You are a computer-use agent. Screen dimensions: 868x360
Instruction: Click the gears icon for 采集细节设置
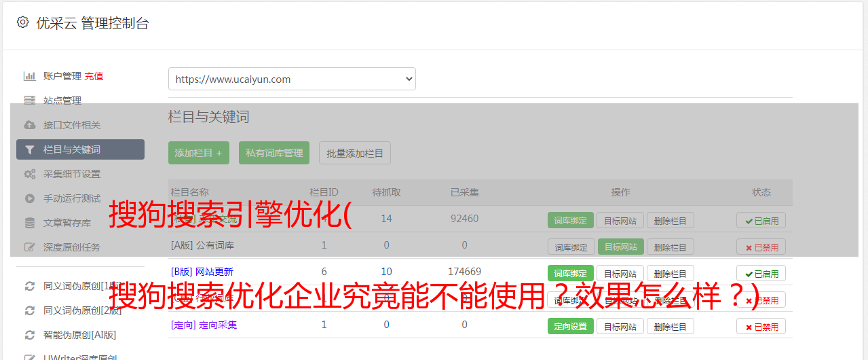click(29, 174)
